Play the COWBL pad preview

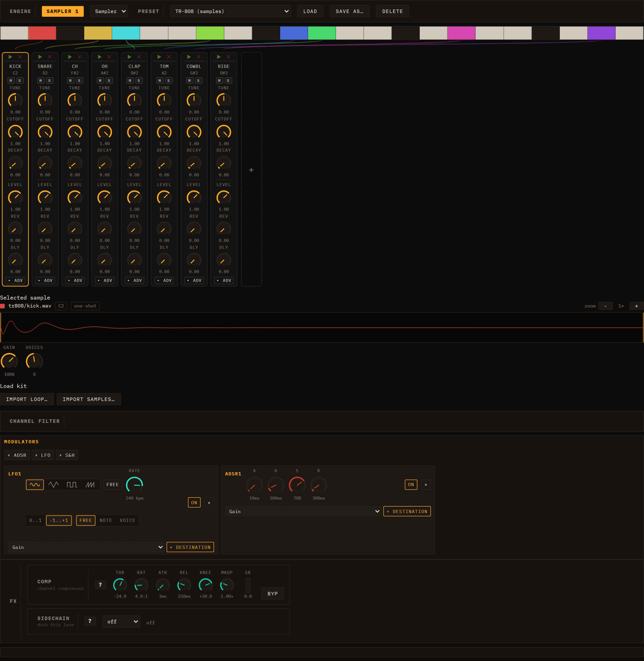189,57
